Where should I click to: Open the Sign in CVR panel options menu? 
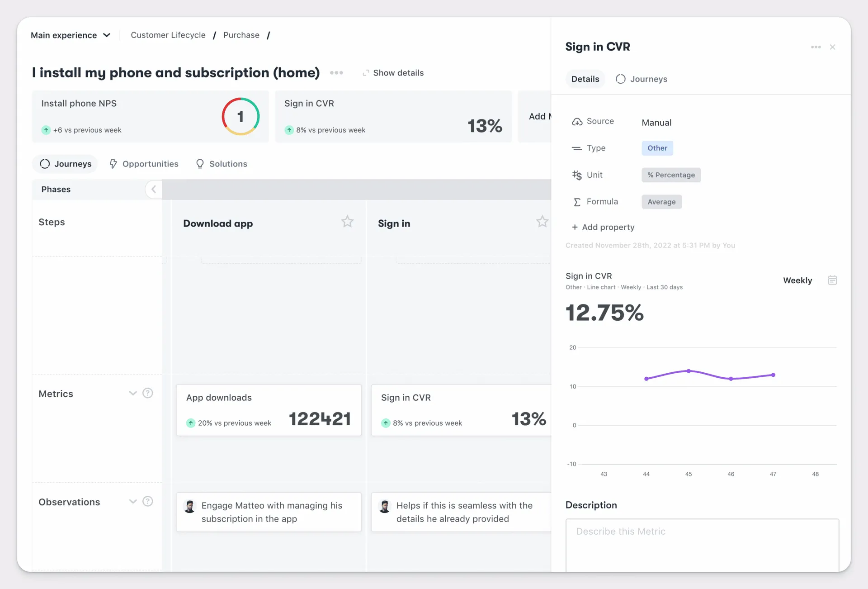(816, 47)
